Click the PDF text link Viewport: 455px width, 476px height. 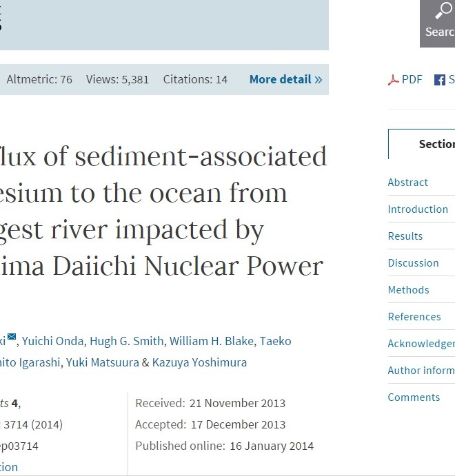pos(412,79)
